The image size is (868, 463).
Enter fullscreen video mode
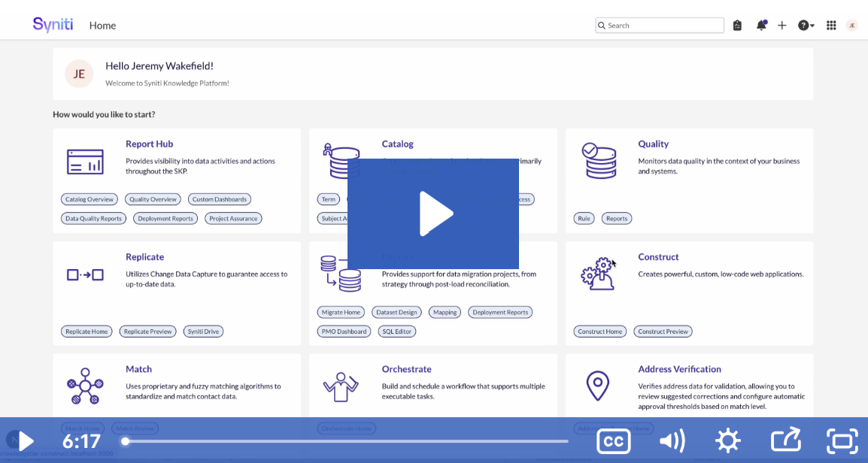point(842,441)
